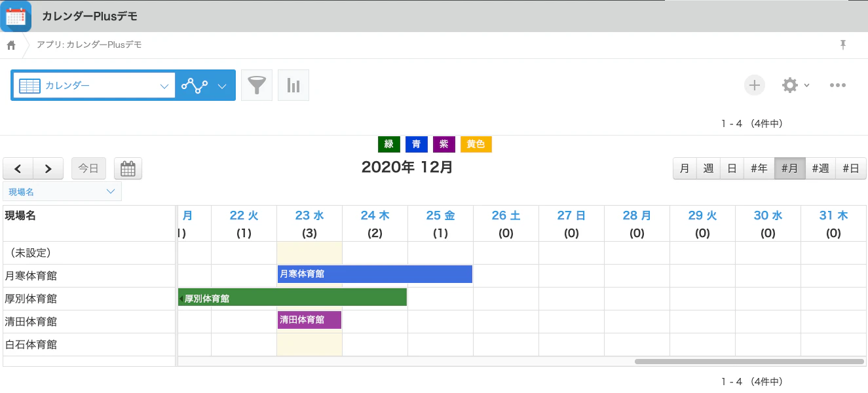Switch to the 月 view tab
The image size is (868, 393).
(x=685, y=168)
